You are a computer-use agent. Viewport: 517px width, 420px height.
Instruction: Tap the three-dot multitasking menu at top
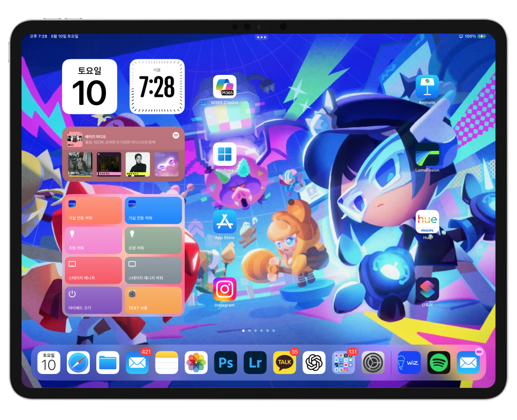coord(262,37)
